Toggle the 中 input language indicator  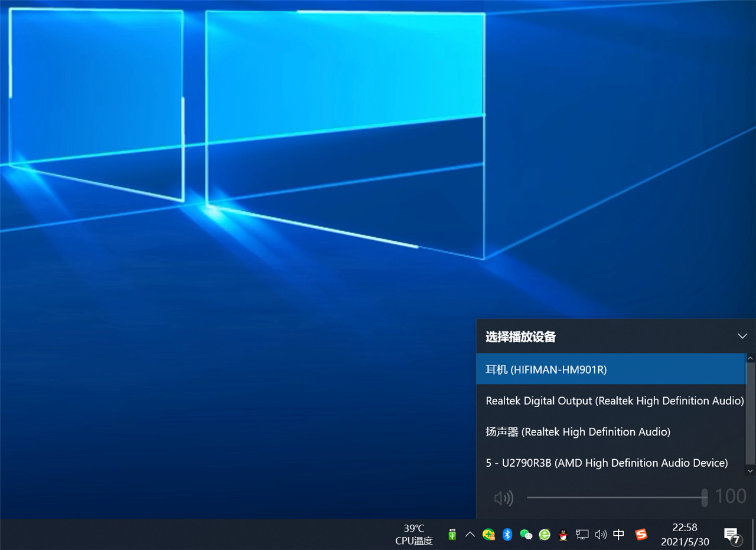[x=619, y=535]
